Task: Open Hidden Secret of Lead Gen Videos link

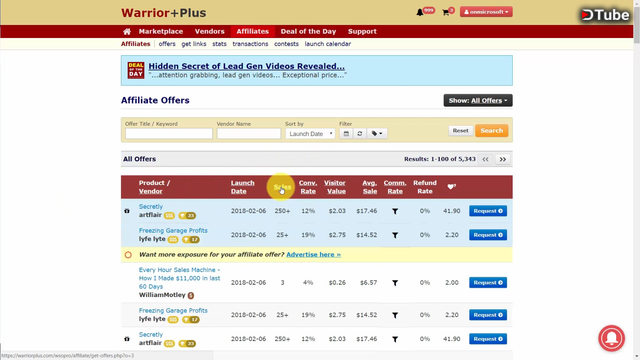Action: pos(247,66)
